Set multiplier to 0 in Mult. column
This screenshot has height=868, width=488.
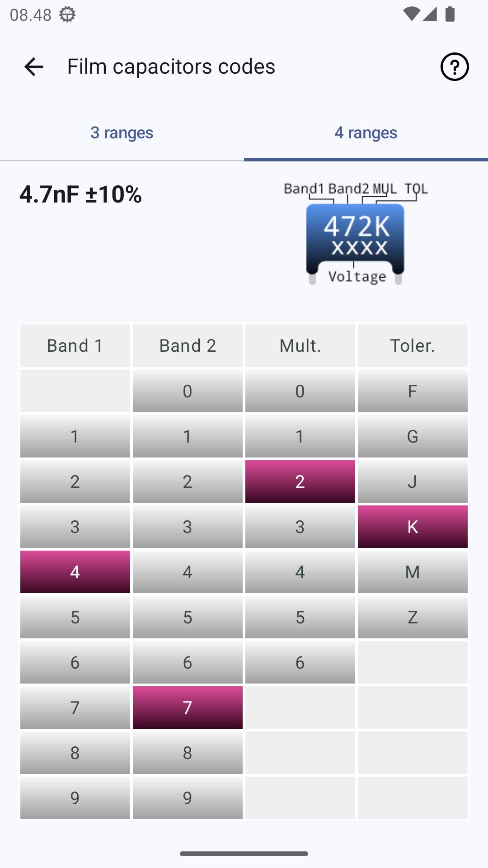point(300,391)
